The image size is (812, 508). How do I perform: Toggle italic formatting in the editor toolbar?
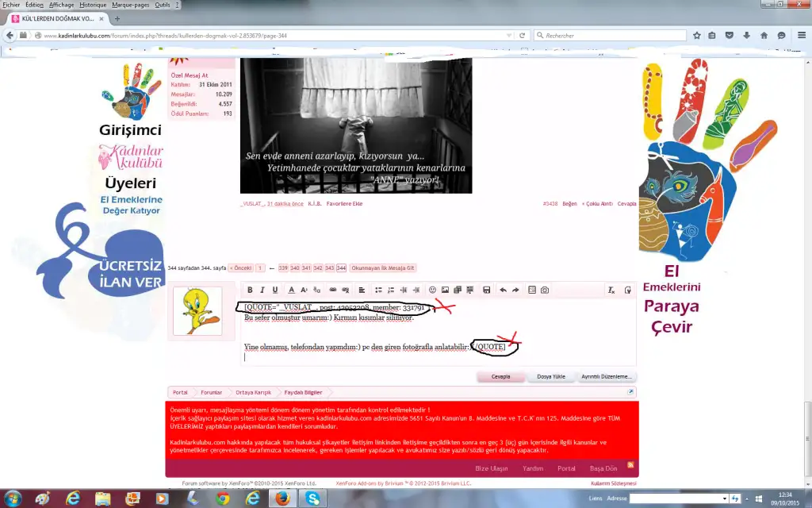coord(262,291)
